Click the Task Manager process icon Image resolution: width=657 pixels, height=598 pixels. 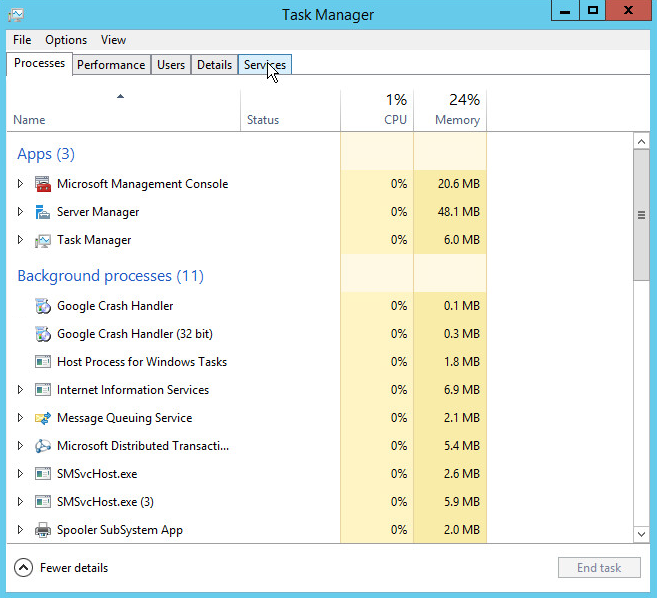[42, 240]
